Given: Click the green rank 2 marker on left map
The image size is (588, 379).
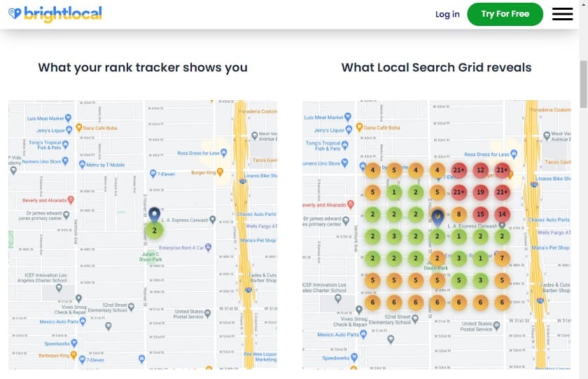Looking at the screenshot, I should [155, 230].
